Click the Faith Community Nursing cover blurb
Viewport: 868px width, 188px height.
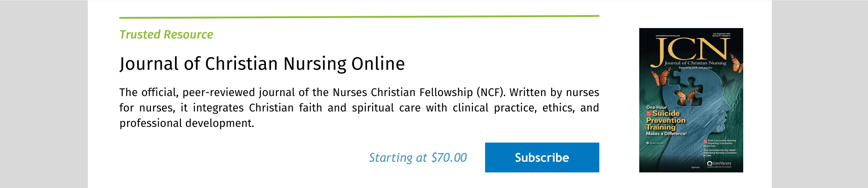click(721, 142)
